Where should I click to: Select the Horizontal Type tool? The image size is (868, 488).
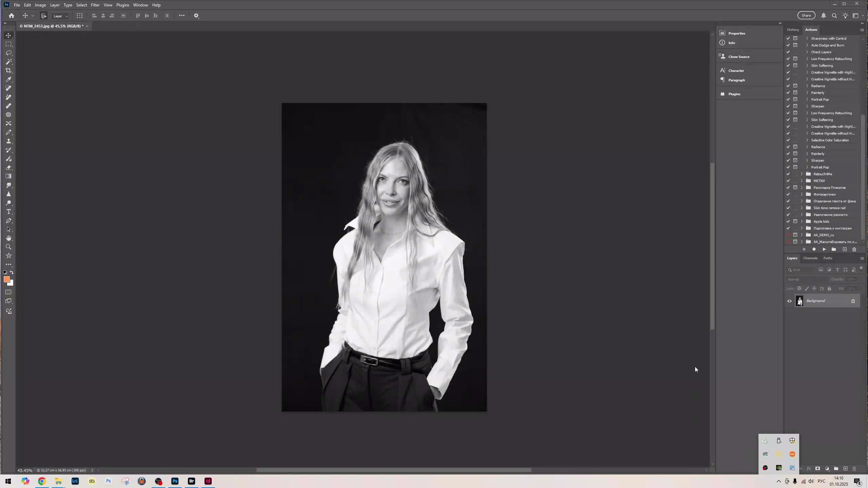tap(9, 212)
